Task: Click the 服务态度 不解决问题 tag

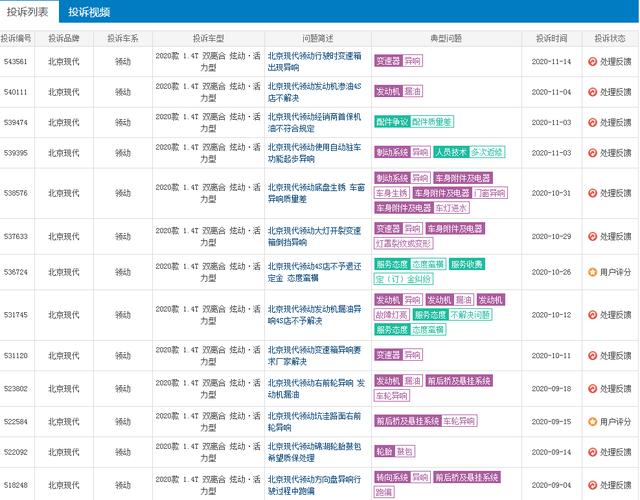Action: tap(453, 315)
